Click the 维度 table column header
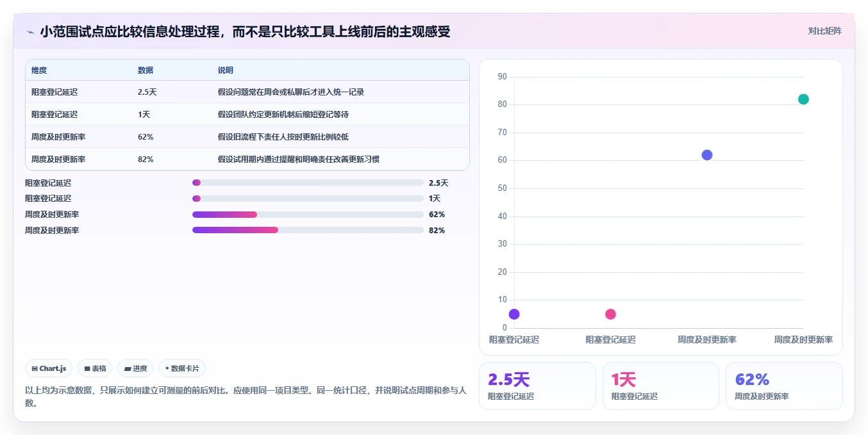Viewport: 868px width, 435px height. (x=39, y=70)
